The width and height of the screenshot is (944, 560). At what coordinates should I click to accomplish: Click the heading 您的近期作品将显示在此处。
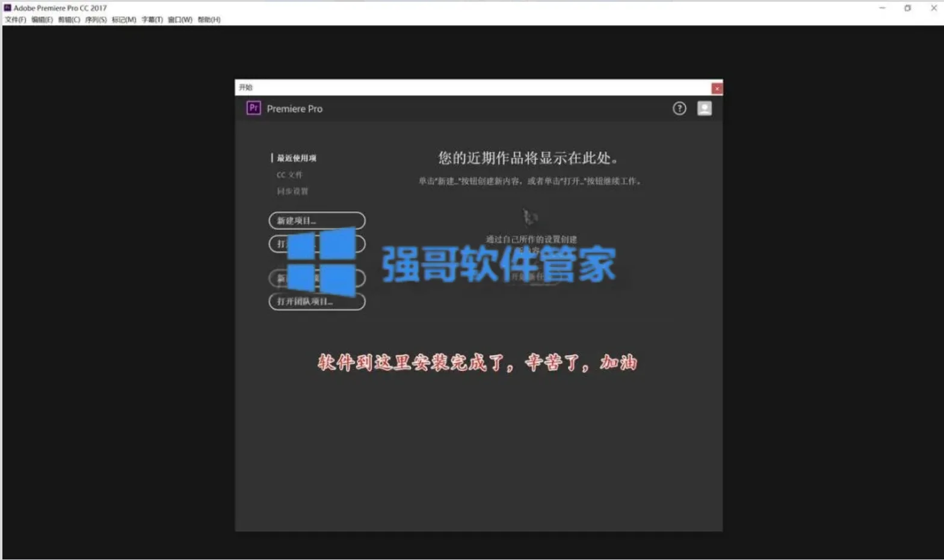pos(528,158)
